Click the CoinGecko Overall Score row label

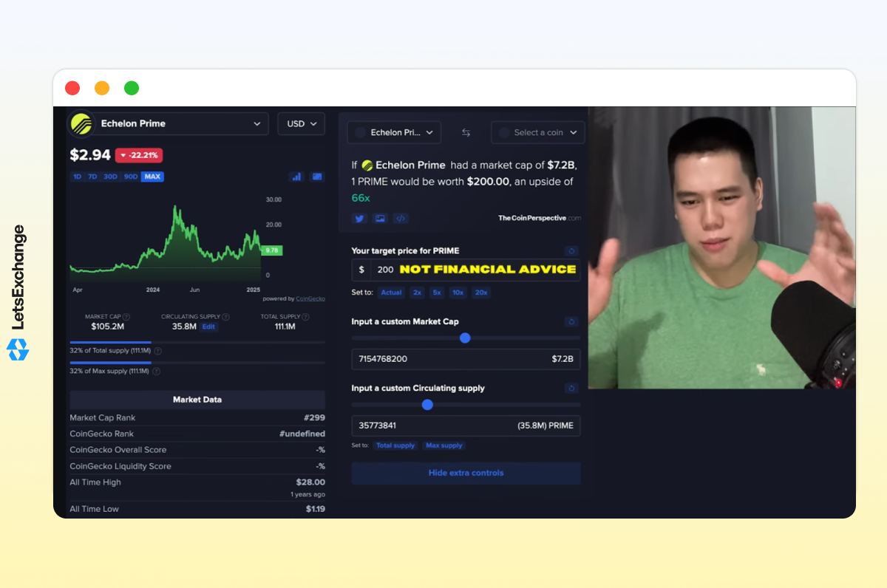click(x=118, y=450)
